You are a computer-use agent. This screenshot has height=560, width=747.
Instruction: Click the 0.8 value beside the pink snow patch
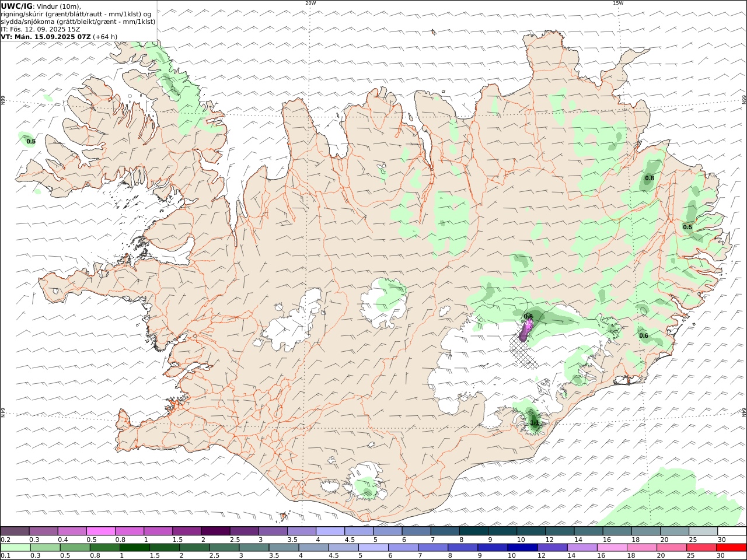[x=528, y=316]
